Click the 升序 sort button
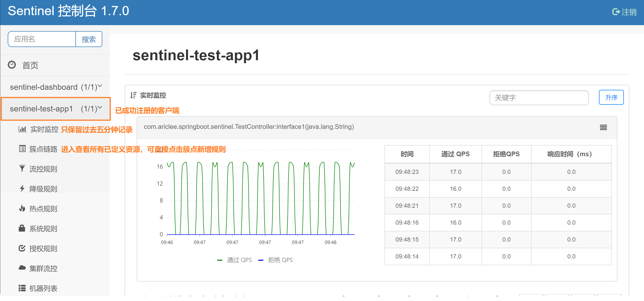The height and width of the screenshot is (301, 644). pos(611,97)
